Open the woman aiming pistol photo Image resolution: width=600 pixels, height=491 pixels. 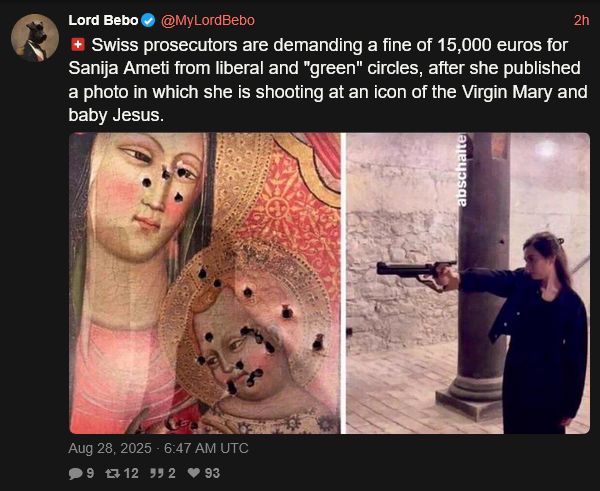468,283
